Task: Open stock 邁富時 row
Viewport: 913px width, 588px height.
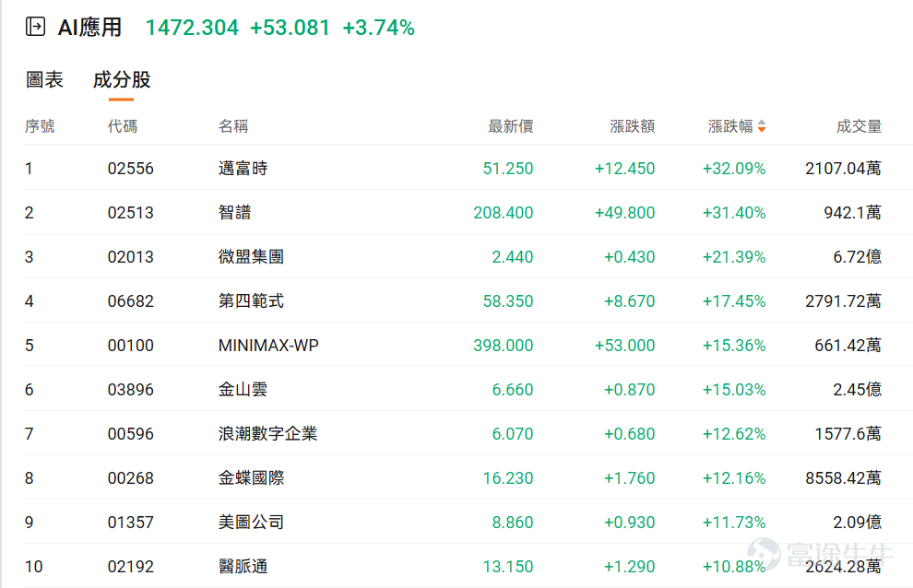Action: pyautogui.click(x=453, y=169)
